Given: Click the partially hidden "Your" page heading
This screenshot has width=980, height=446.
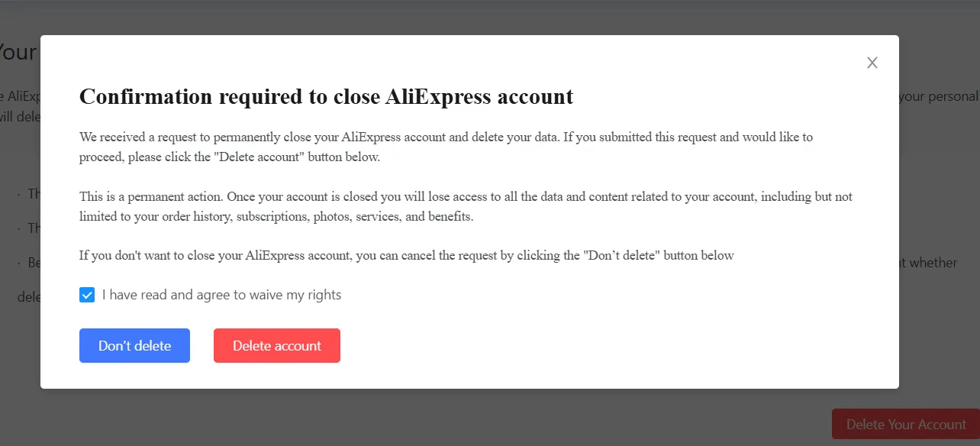Looking at the screenshot, I should click(18, 52).
